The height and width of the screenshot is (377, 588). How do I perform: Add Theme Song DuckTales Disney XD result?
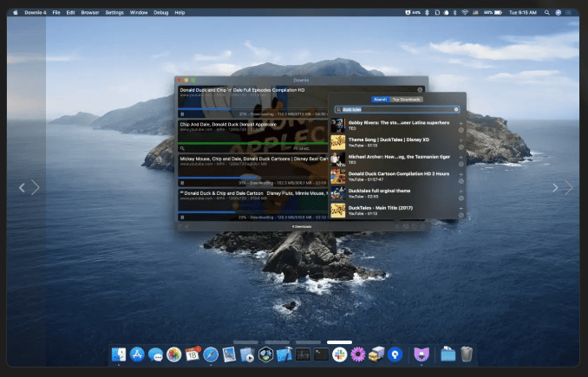point(461,140)
